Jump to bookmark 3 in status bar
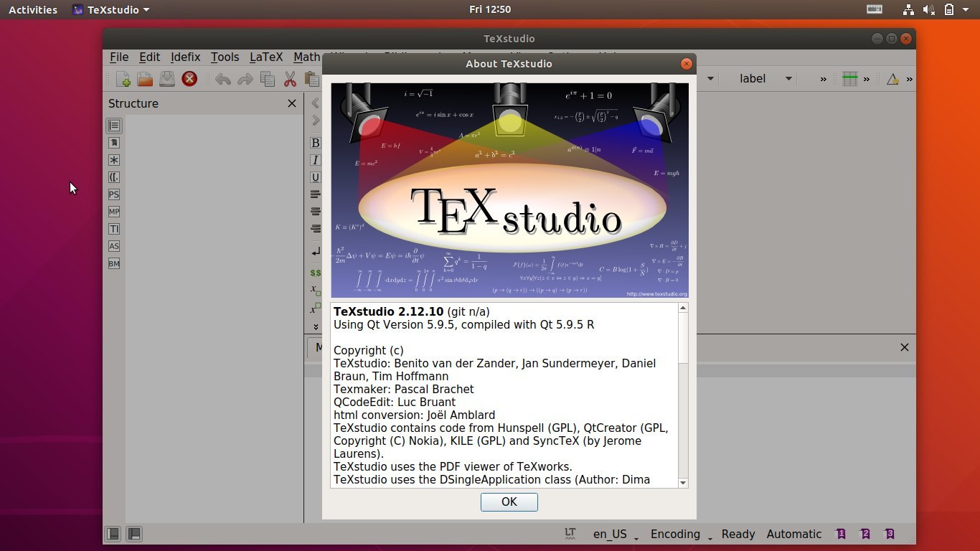The image size is (980, 551). pyautogui.click(x=890, y=534)
